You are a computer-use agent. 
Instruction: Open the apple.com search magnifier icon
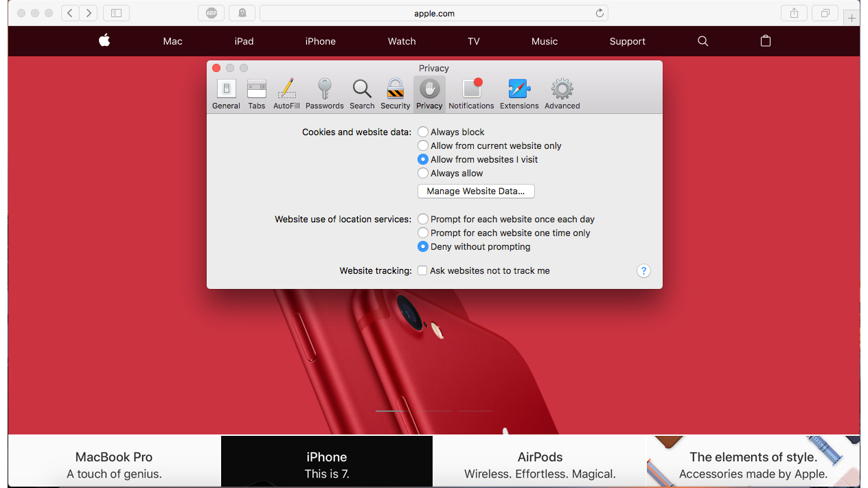point(703,41)
